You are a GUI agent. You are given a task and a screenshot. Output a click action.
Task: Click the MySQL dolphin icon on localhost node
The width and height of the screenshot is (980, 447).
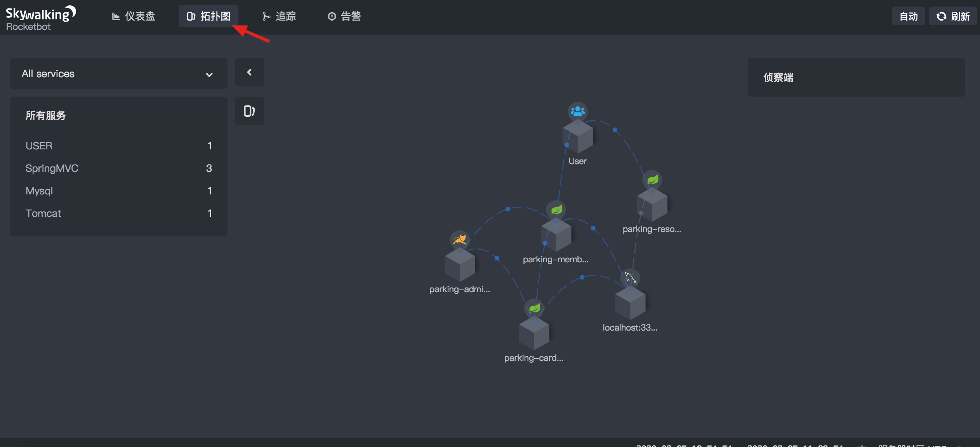(x=630, y=278)
